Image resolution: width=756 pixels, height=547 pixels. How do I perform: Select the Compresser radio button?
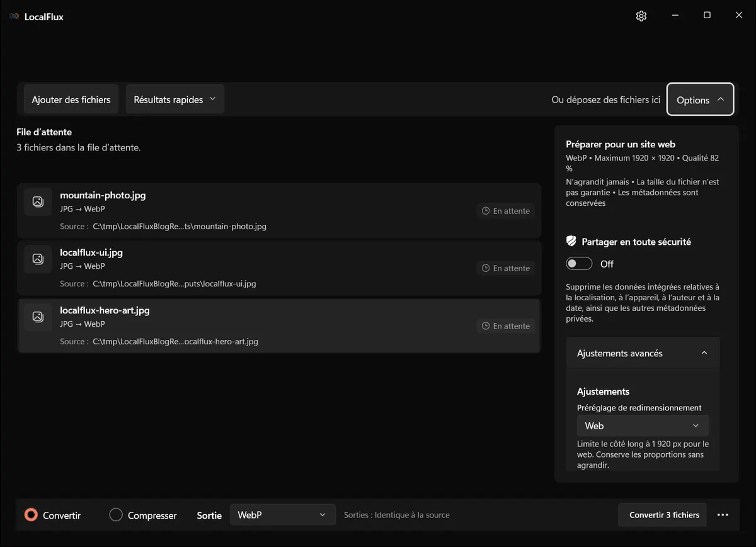click(116, 515)
